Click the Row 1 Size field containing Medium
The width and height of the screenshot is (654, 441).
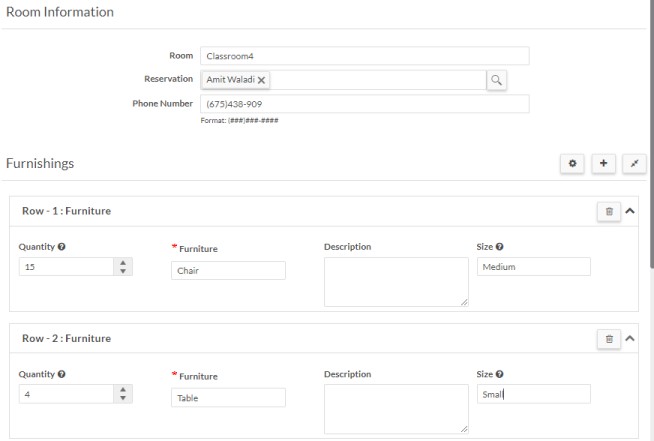click(533, 267)
